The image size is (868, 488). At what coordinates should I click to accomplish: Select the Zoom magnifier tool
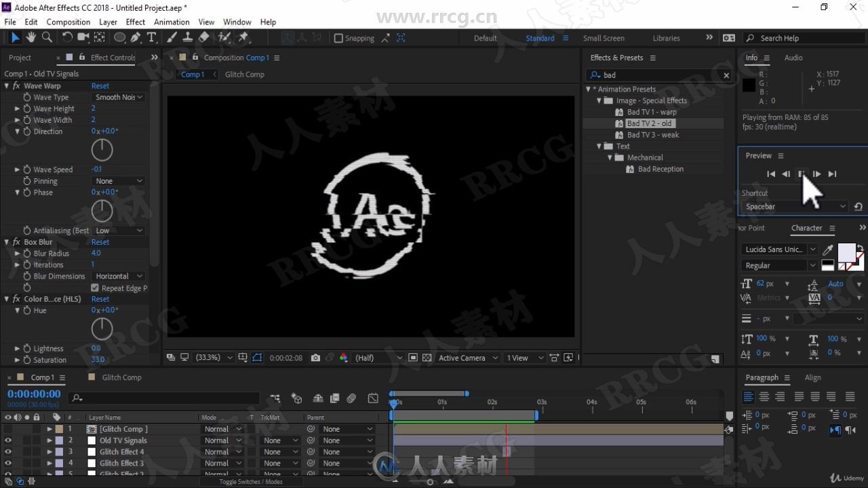click(x=47, y=38)
